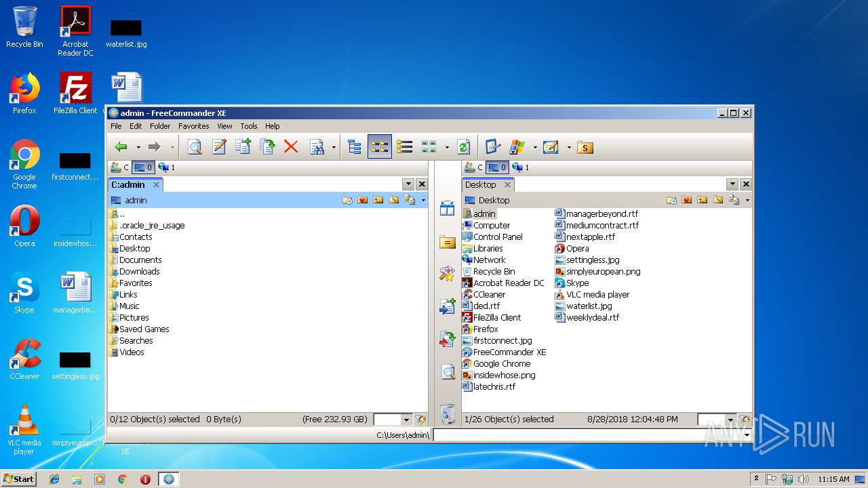
Task: Click favorite tools star icon middle bar
Action: pos(448,274)
